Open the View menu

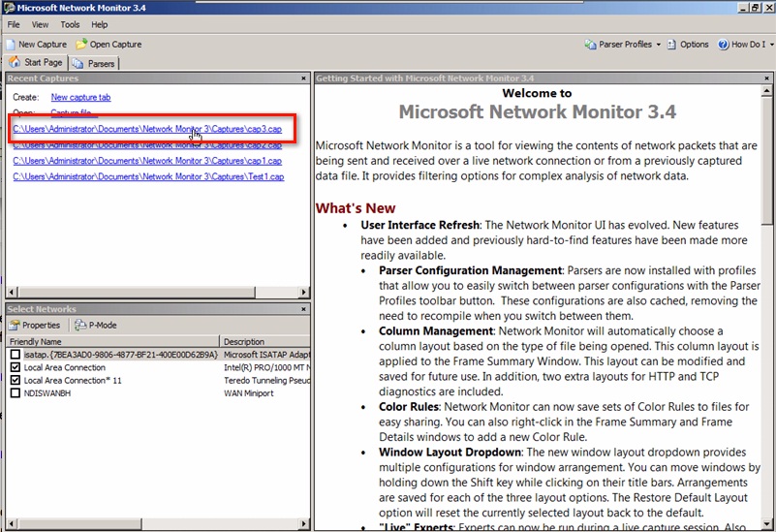40,25
